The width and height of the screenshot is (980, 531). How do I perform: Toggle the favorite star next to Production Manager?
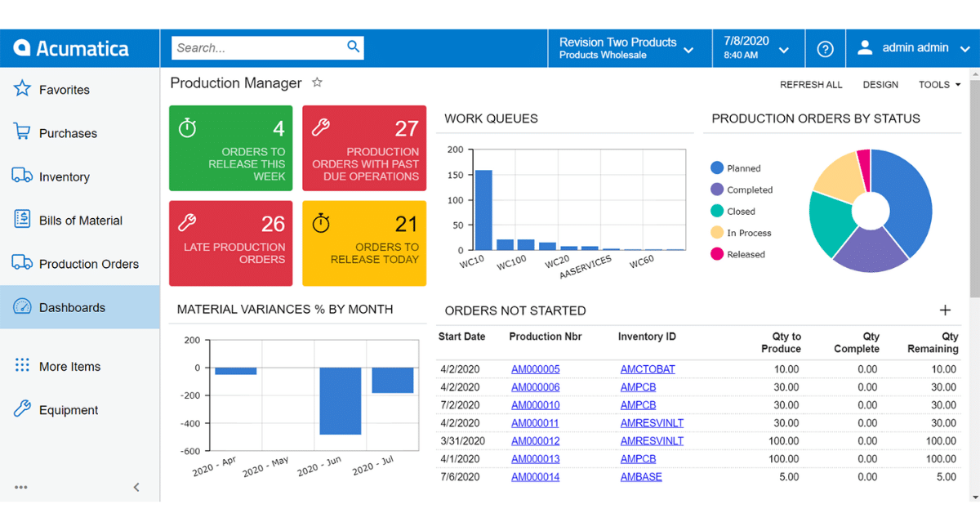(317, 82)
